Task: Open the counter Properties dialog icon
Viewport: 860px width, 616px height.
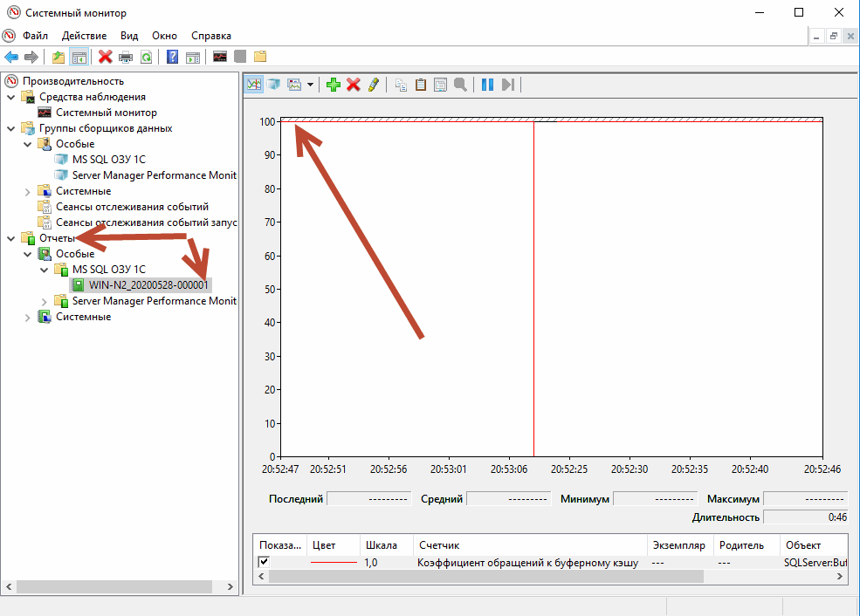Action: point(441,84)
